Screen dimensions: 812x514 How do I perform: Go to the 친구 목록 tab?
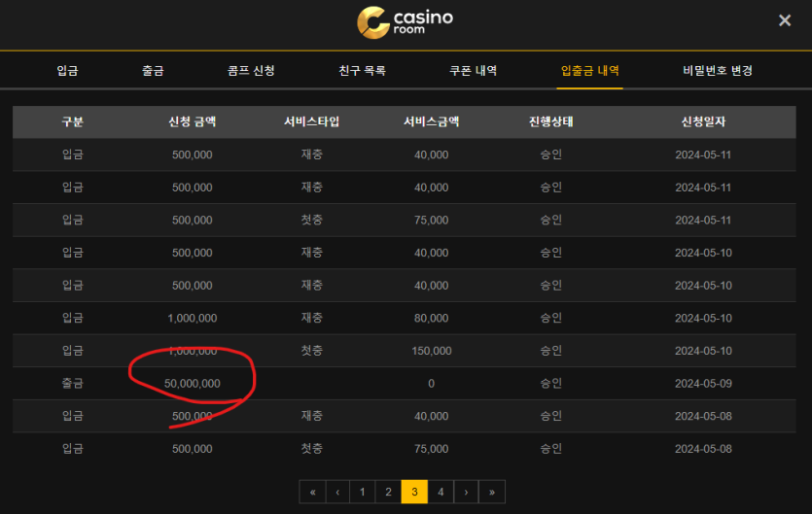tap(362, 71)
